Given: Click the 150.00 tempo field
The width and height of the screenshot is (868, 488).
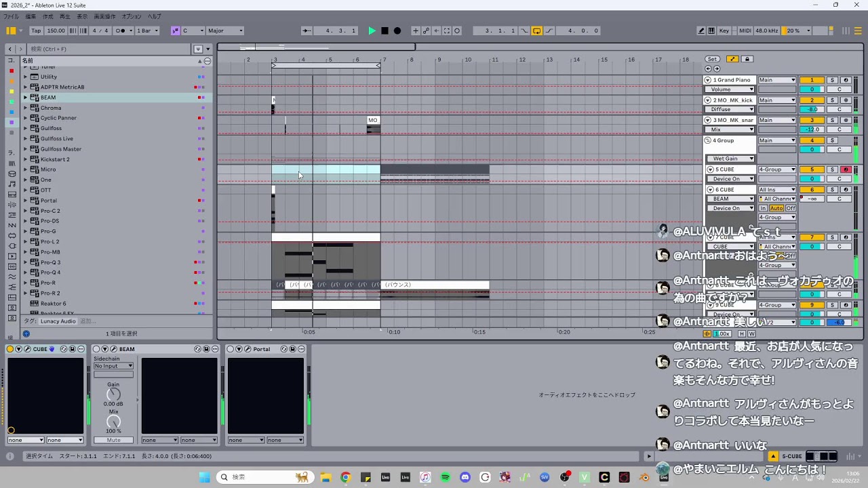Looking at the screenshot, I should [x=56, y=30].
